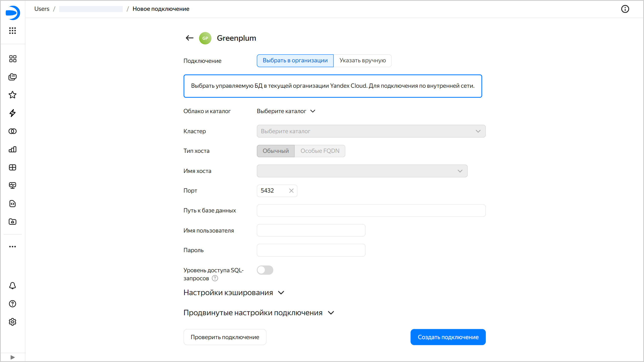
Task: Open the code document sidebar icon
Action: point(13,204)
